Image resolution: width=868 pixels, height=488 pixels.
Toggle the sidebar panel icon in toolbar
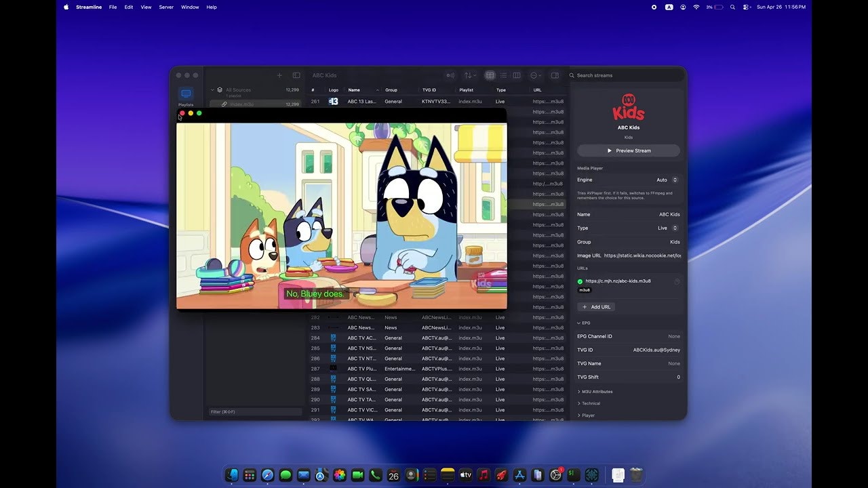[x=296, y=75]
